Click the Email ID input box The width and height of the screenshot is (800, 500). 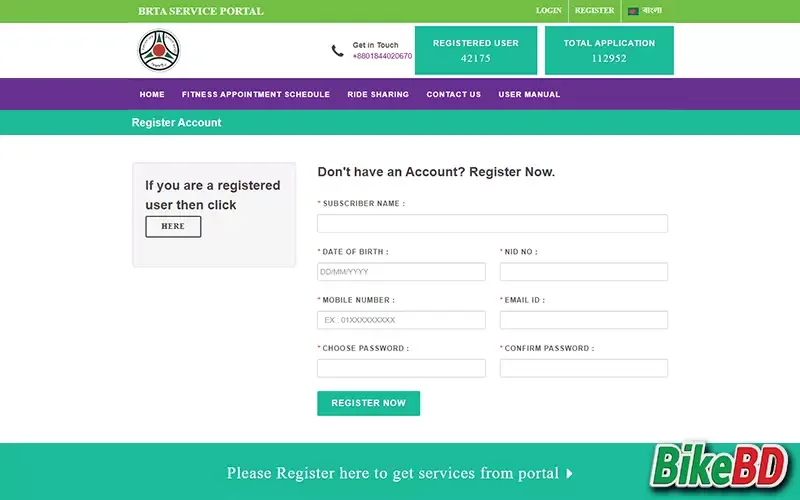tap(583, 320)
